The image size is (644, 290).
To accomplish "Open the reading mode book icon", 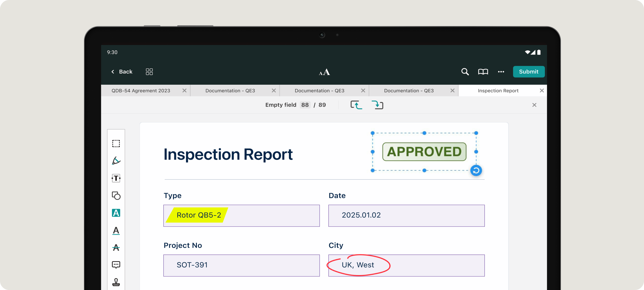I will 483,72.
